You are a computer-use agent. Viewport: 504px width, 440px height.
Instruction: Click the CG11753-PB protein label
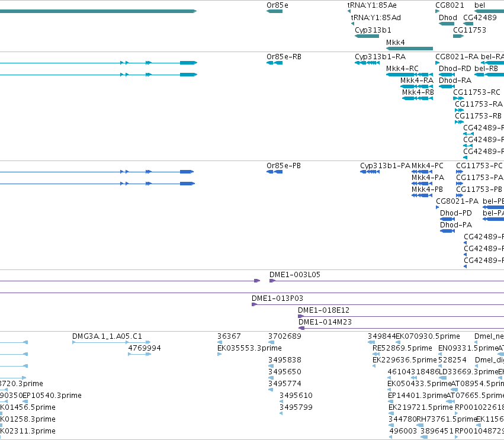tap(479, 190)
